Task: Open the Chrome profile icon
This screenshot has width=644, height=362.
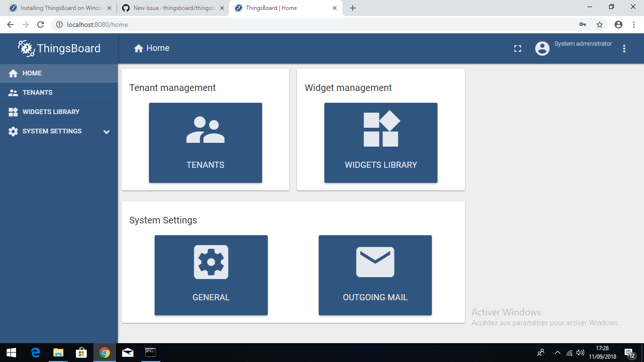Action: [x=619, y=25]
